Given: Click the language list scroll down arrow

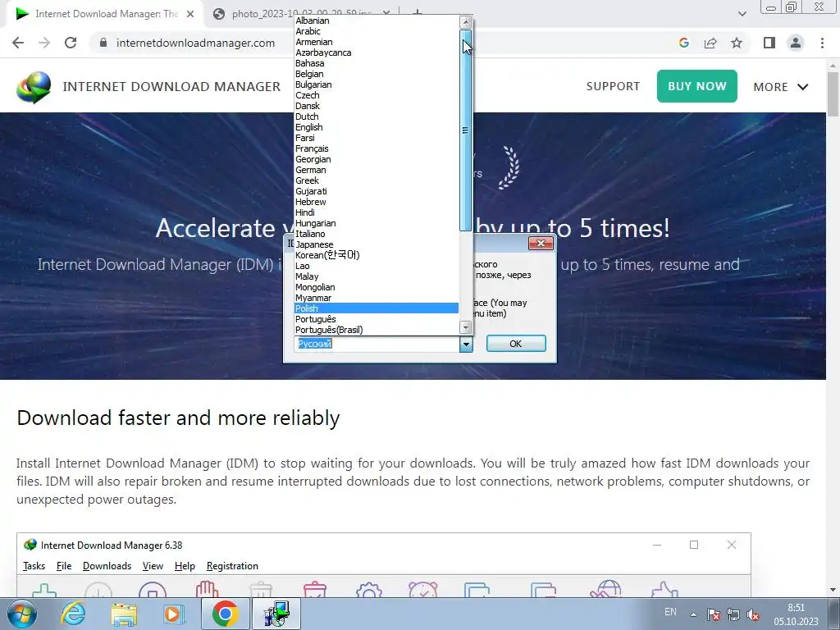Looking at the screenshot, I should (466, 327).
